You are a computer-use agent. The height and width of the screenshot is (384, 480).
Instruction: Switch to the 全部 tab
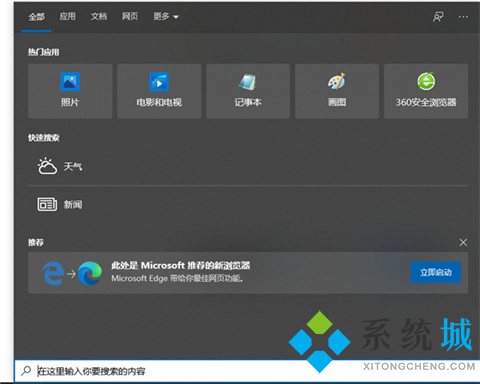pyautogui.click(x=36, y=17)
